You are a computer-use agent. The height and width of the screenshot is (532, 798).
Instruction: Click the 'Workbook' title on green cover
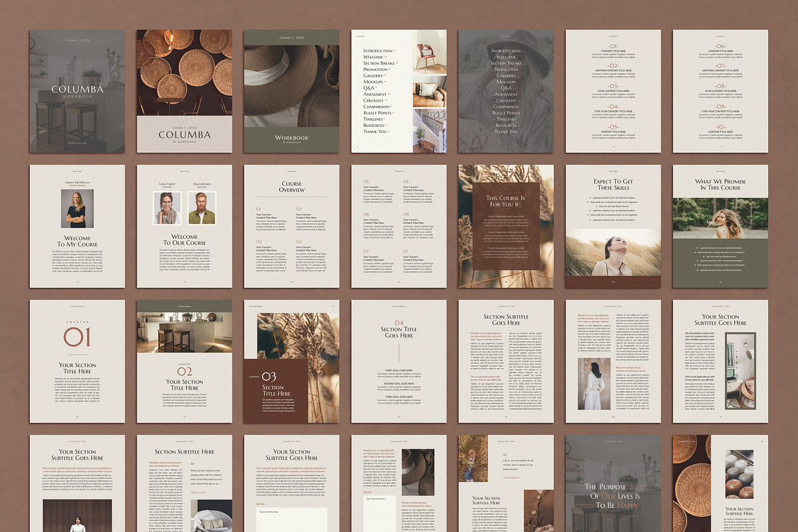291,138
